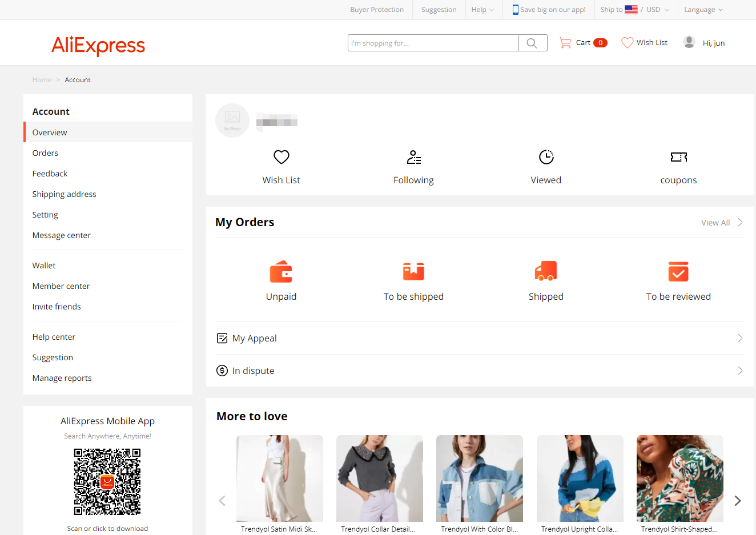The height and width of the screenshot is (535, 756).
Task: Click the In dispute dollar icon
Action: [x=222, y=371]
